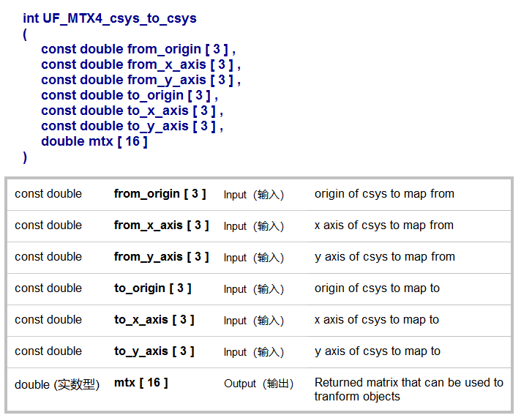This screenshot has height=418, width=532.
Task: Click 'Input (输入)' in to_origin row
Action: click(254, 289)
